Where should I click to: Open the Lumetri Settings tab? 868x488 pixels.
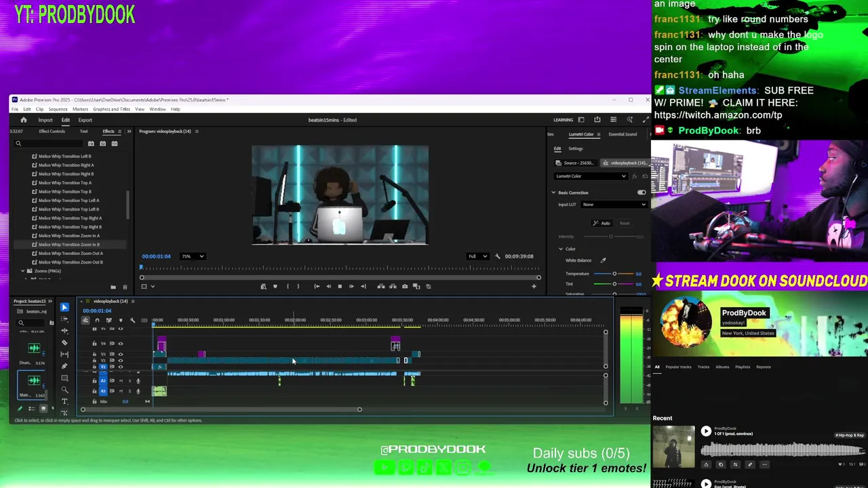point(576,148)
